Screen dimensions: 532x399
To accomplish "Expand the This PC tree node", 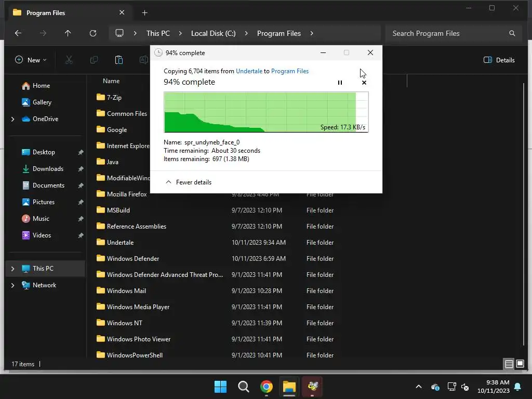I will click(x=13, y=269).
